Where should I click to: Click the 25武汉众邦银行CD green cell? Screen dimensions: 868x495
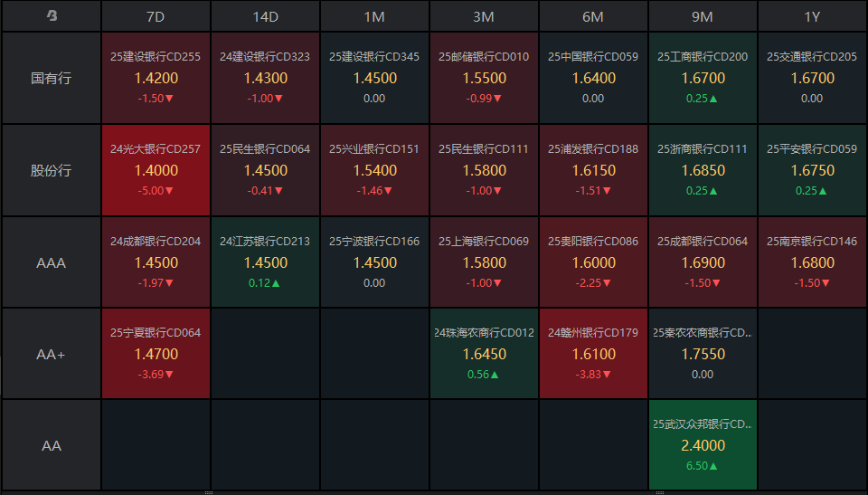point(703,445)
